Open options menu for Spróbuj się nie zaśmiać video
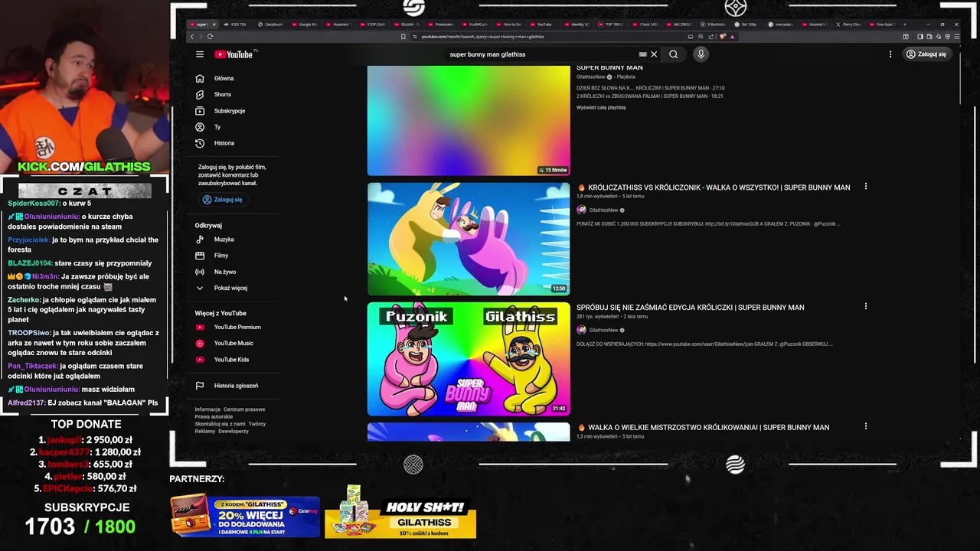Viewport: 980px width, 551px height. pyautogui.click(x=866, y=306)
